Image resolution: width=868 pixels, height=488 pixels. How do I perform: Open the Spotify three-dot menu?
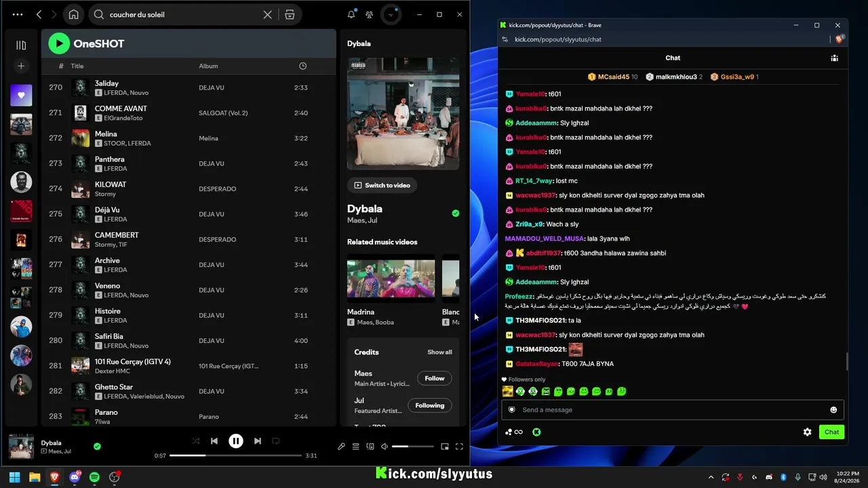click(x=18, y=14)
